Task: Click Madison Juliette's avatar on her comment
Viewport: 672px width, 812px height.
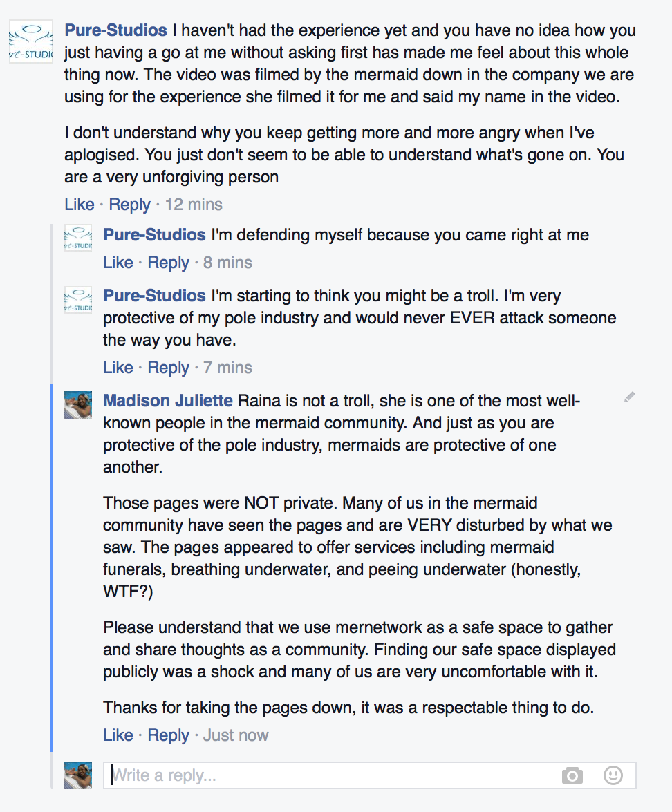Action: pyautogui.click(x=78, y=405)
